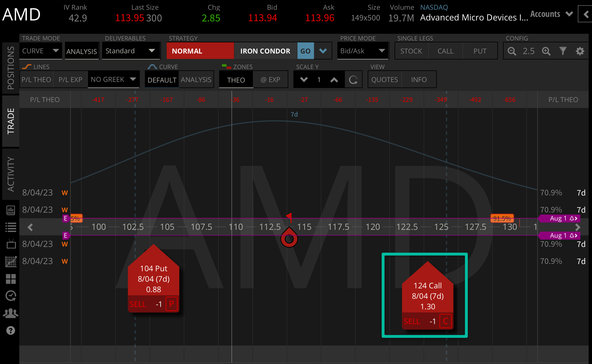
Task: Open the Bid/Ask price mode dropdown
Action: pyautogui.click(x=363, y=51)
